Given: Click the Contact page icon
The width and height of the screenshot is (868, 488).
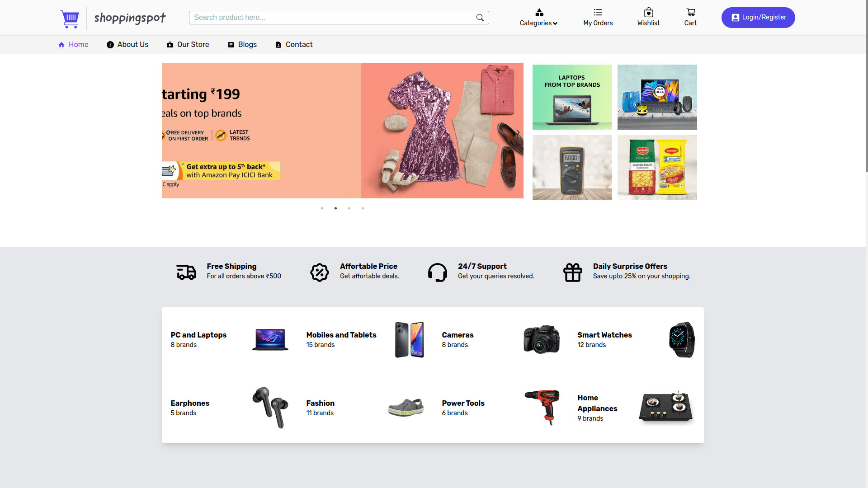Looking at the screenshot, I should pyautogui.click(x=279, y=44).
